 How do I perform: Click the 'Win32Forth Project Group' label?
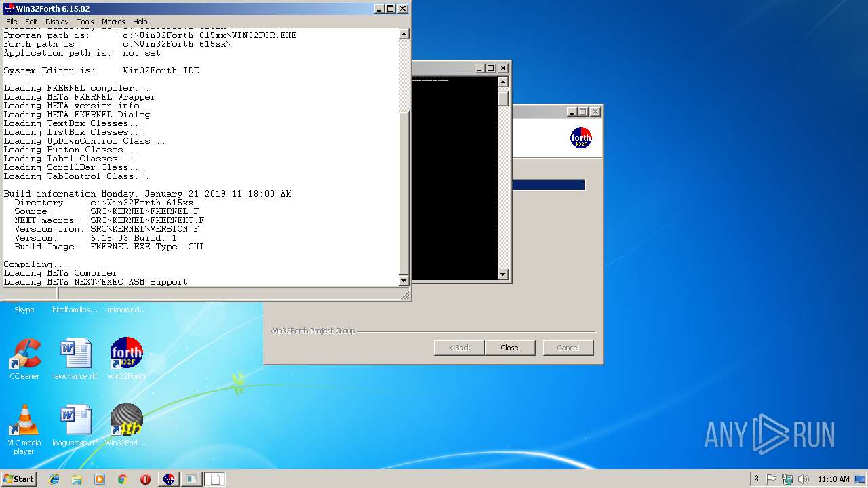click(x=312, y=331)
